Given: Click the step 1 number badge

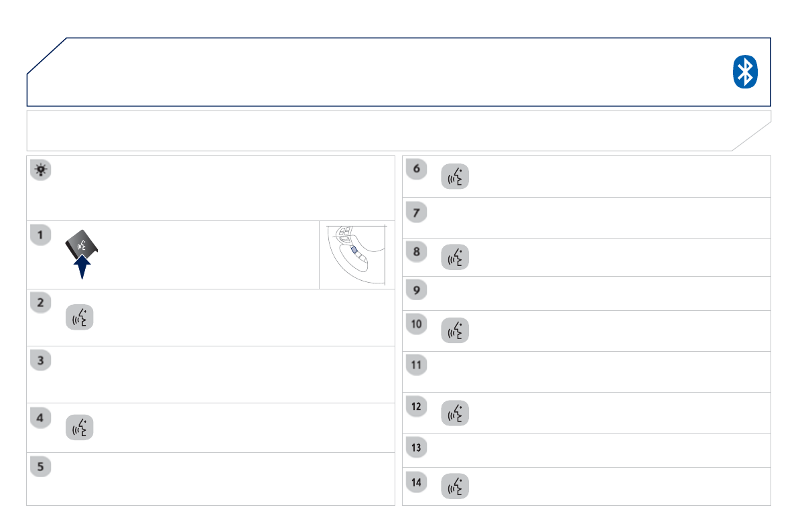Looking at the screenshot, I should coord(40,236).
